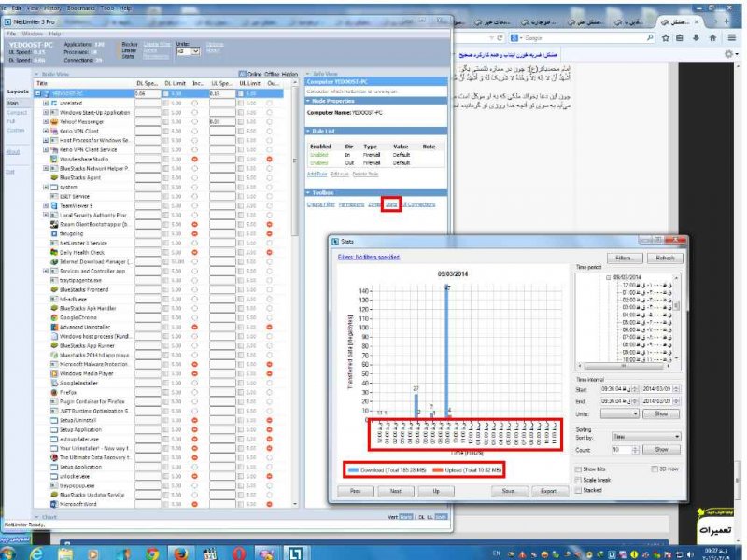Click the Time period horizontal scrollbar
Viewport: 747px width, 560px height.
coord(625,366)
